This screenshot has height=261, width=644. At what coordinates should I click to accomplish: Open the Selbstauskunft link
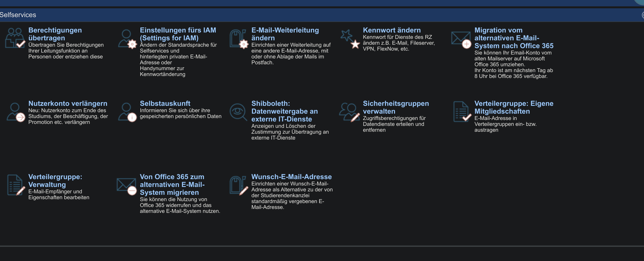click(x=165, y=103)
